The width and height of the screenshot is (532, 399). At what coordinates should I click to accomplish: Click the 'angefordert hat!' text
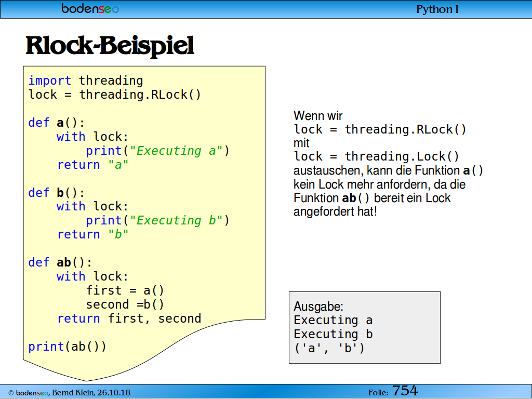335,212
